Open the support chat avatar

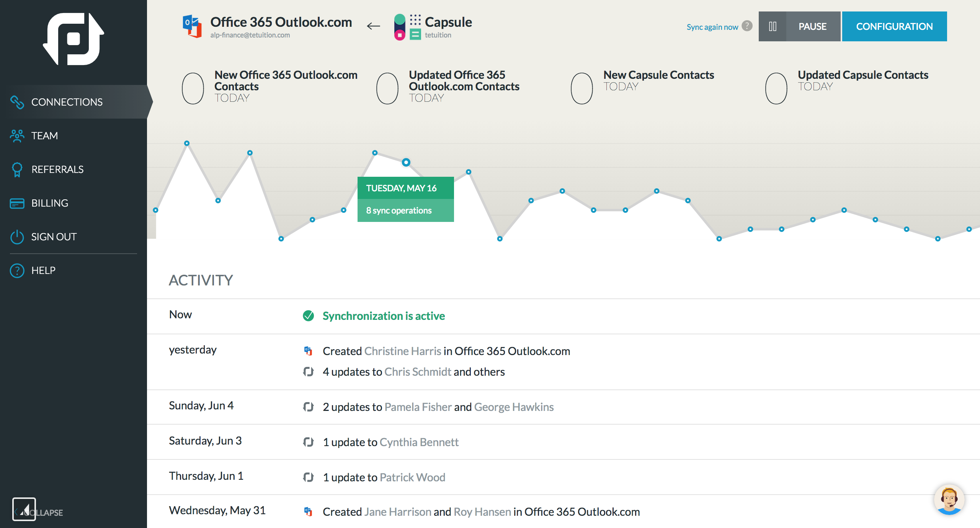point(949,500)
